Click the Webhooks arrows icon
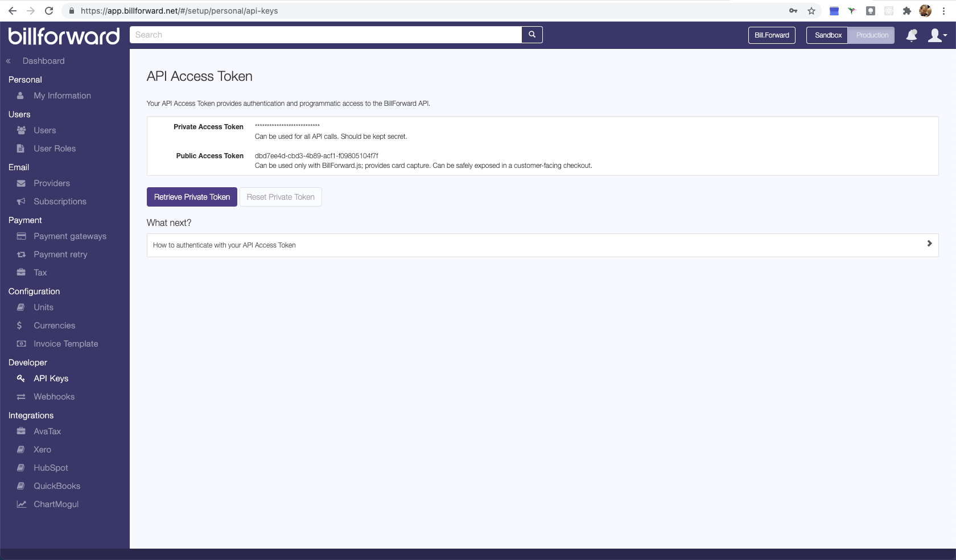The image size is (956, 560). [21, 397]
